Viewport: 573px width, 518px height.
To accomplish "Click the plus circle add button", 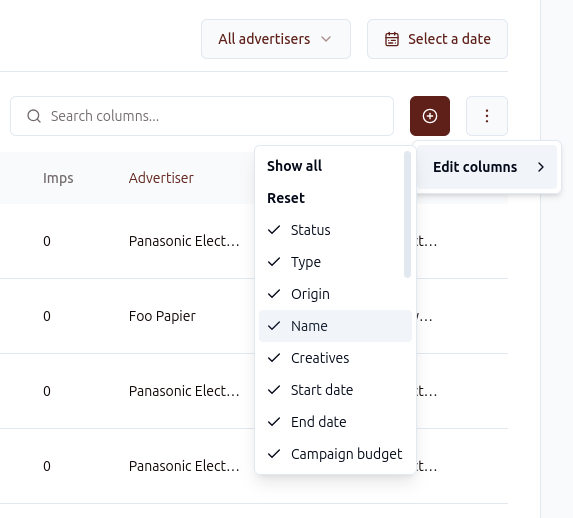I will click(x=430, y=116).
